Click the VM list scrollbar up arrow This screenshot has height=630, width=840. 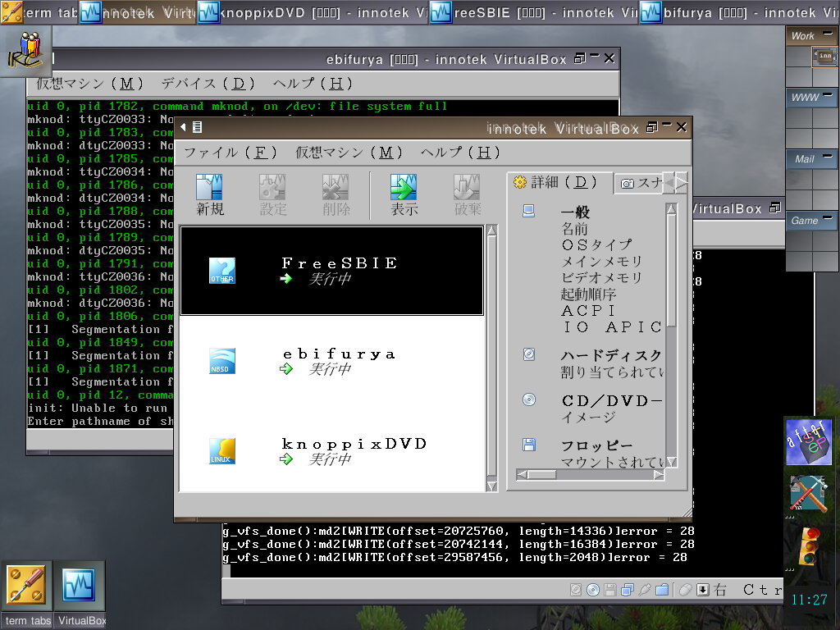point(492,231)
